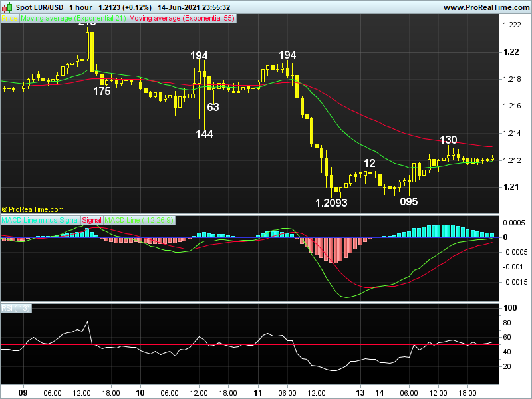Click the 100 RSI axis label
Viewport: 532px width, 399px height.
[x=510, y=308]
